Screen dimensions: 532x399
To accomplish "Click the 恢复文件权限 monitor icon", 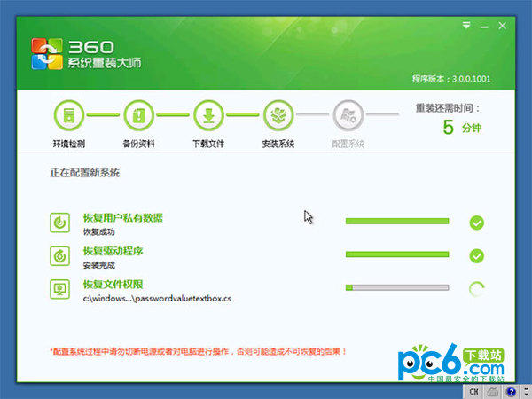I will pos(59,289).
